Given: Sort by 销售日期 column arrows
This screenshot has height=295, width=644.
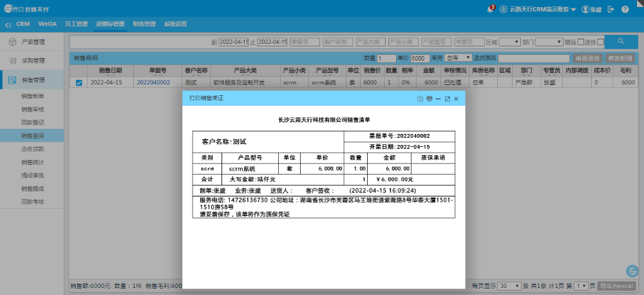Looking at the screenshot, I should [110, 75].
